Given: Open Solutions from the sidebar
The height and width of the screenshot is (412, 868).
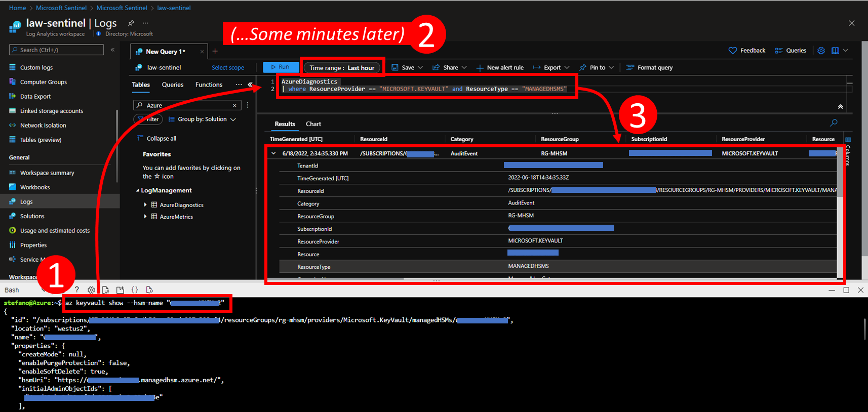Looking at the screenshot, I should pos(32,216).
